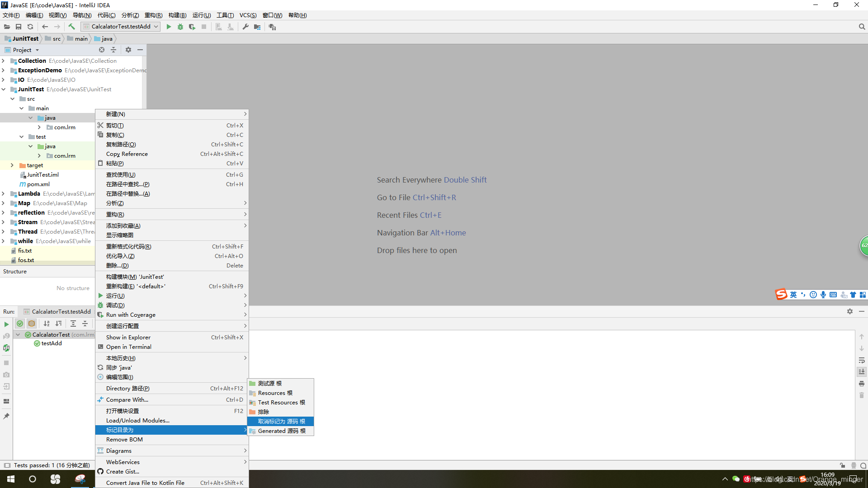Select Test Resources 根 in submenu

point(280,402)
